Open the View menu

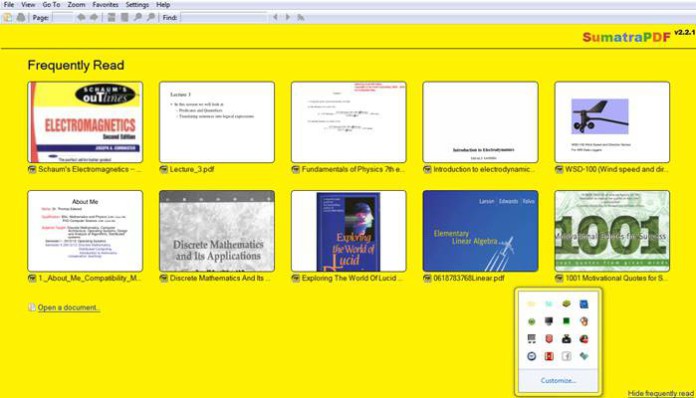point(28,4)
